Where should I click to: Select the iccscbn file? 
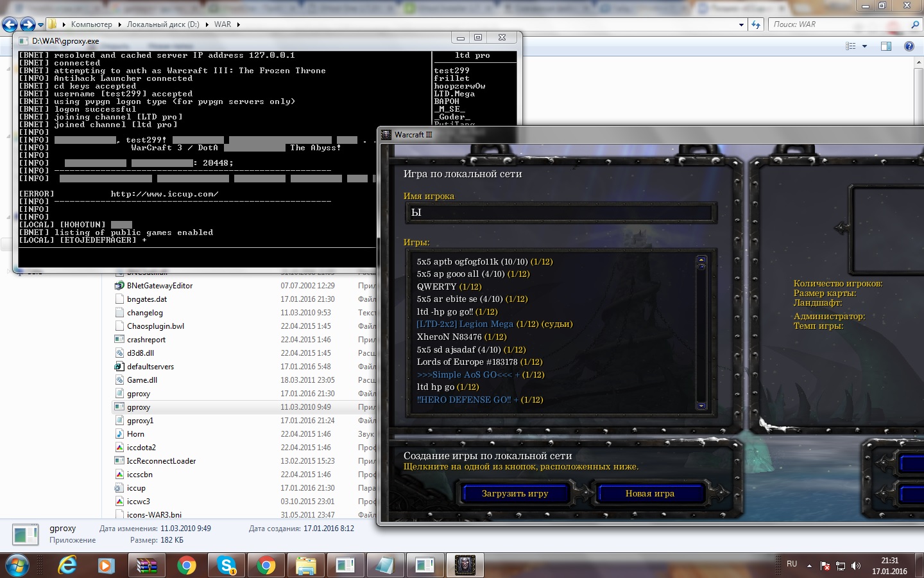(139, 475)
